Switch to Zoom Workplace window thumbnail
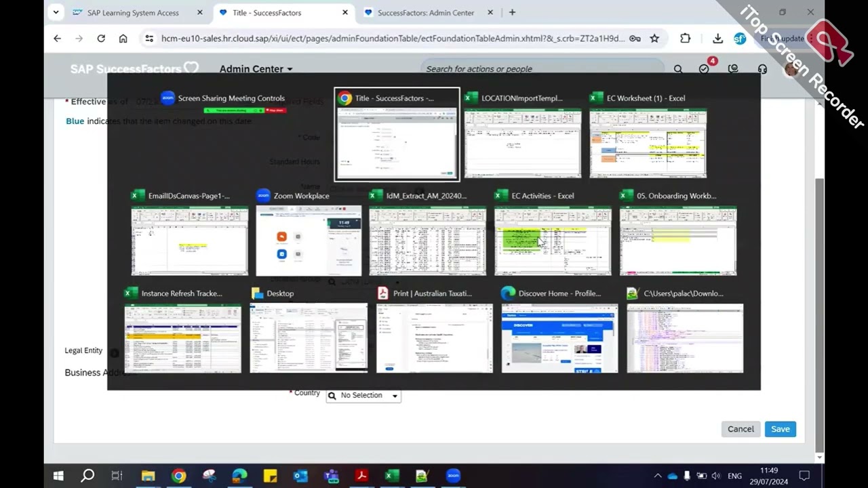 [x=309, y=232]
